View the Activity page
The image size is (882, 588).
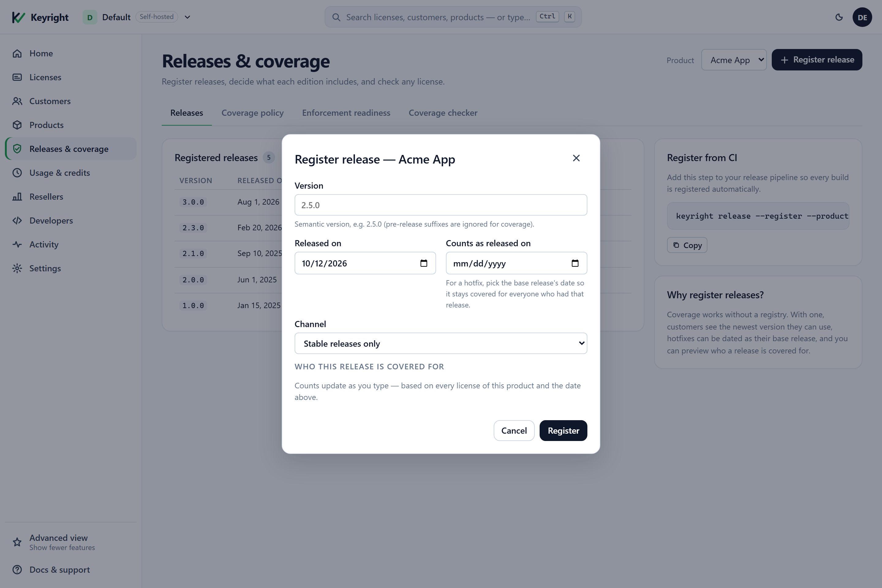[70, 244]
